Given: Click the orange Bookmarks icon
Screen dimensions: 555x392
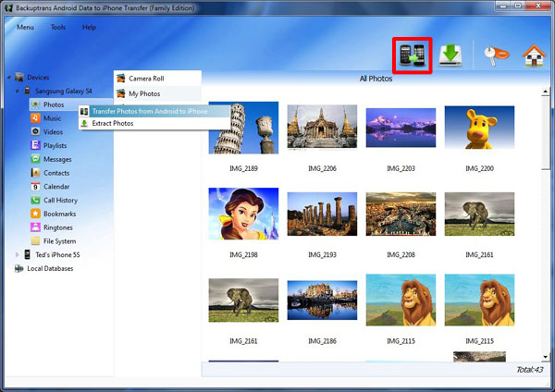Looking at the screenshot, I should pyautogui.click(x=35, y=214).
